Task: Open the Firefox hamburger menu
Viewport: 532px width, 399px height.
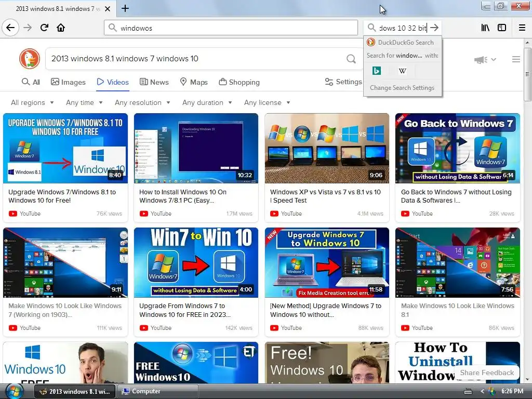Action: point(522,28)
